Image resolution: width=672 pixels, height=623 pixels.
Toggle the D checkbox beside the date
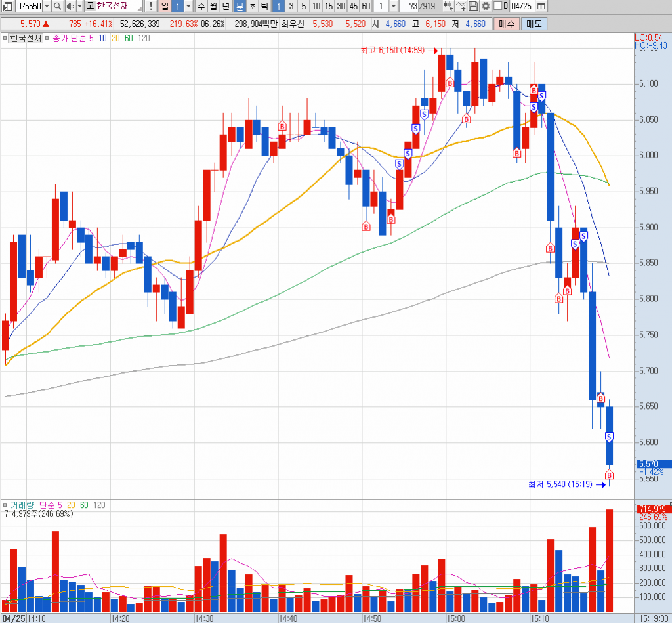(497, 6)
